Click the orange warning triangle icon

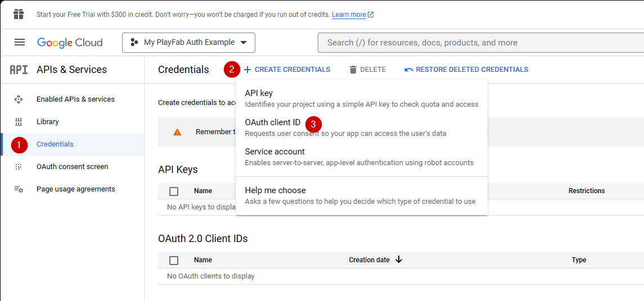(x=177, y=132)
